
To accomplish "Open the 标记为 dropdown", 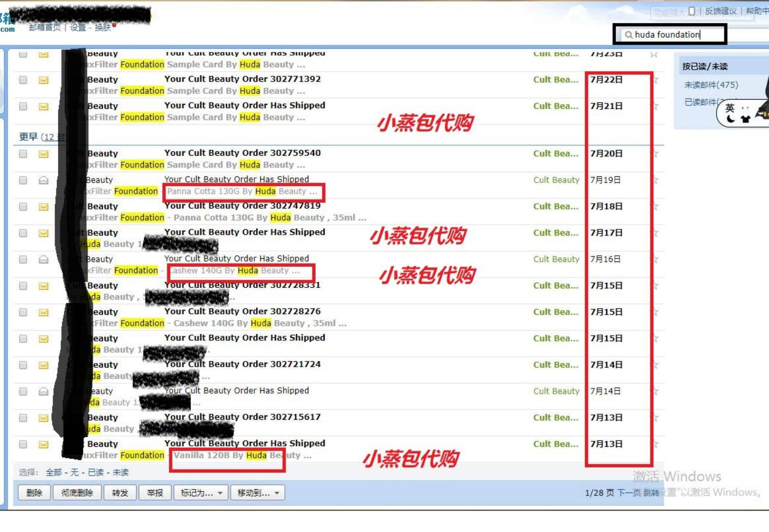I will [x=201, y=493].
